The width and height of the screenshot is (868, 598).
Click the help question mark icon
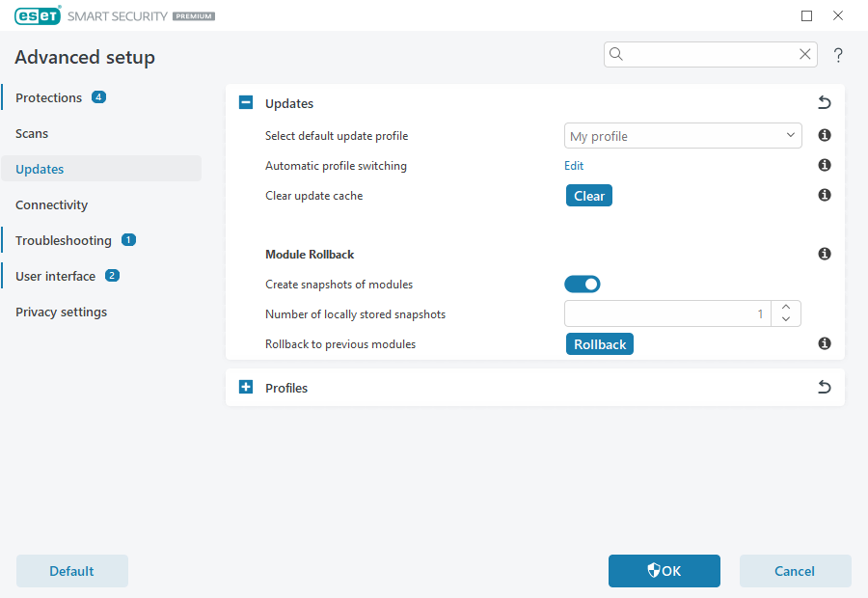[838, 55]
